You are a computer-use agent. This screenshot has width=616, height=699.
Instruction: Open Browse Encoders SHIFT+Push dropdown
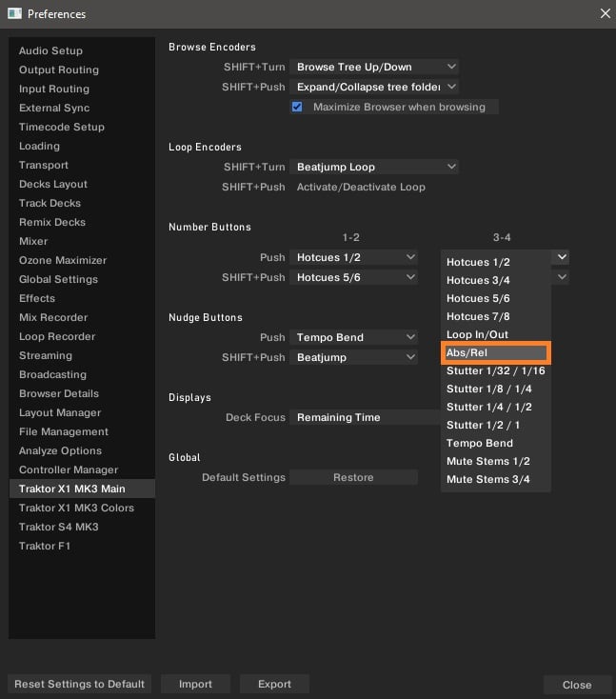(x=374, y=87)
